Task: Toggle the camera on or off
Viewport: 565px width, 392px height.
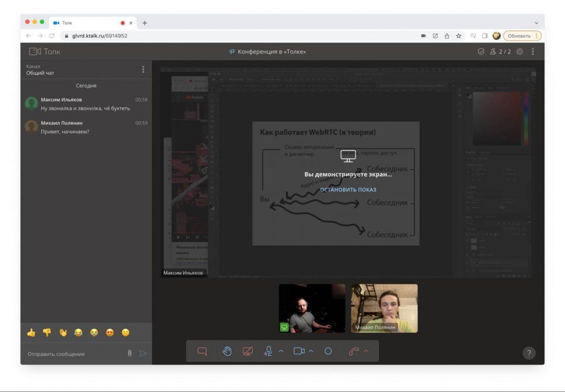Action: tap(299, 351)
